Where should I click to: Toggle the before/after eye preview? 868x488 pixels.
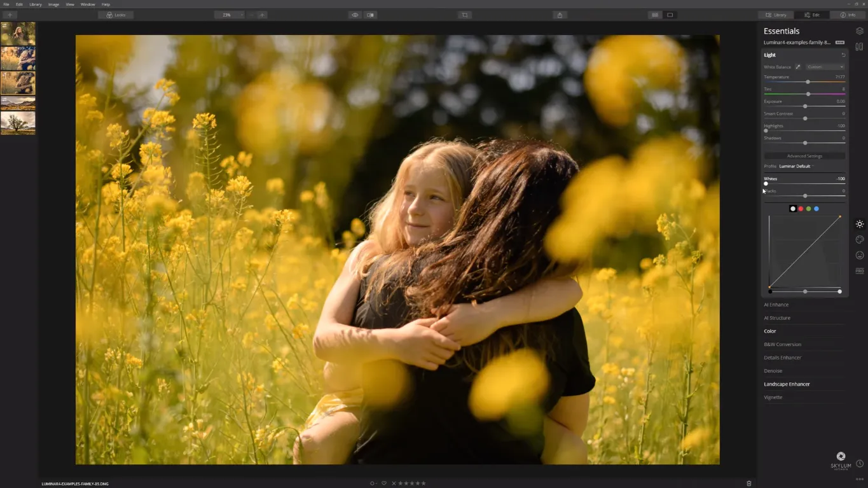click(x=355, y=15)
